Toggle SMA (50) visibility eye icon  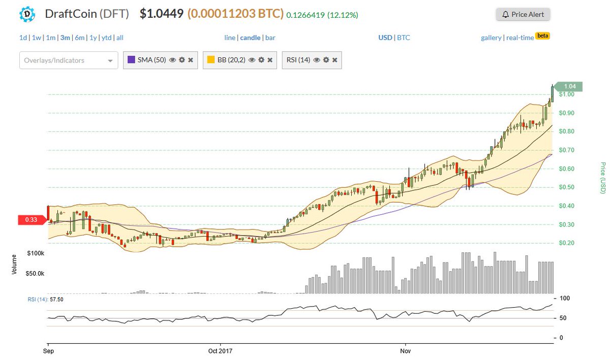pos(172,60)
